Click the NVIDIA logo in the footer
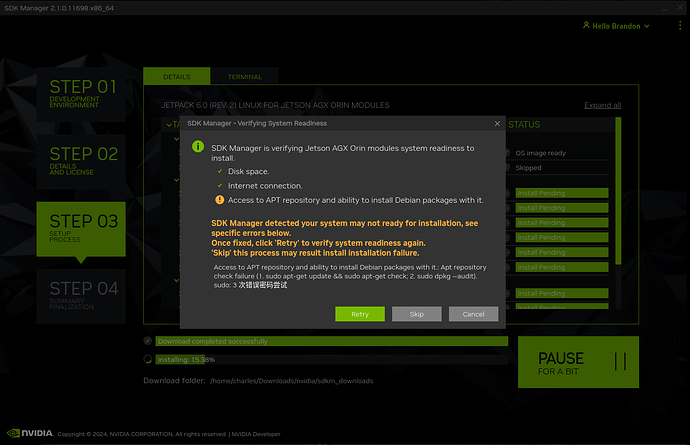The width and height of the screenshot is (690, 445). [30, 433]
